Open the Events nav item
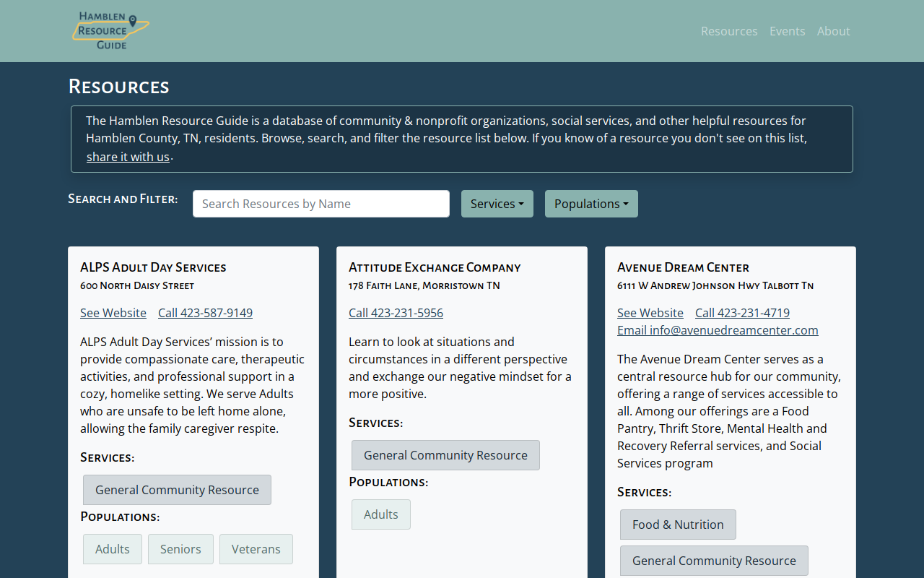This screenshot has height=578, width=924. tap(787, 31)
